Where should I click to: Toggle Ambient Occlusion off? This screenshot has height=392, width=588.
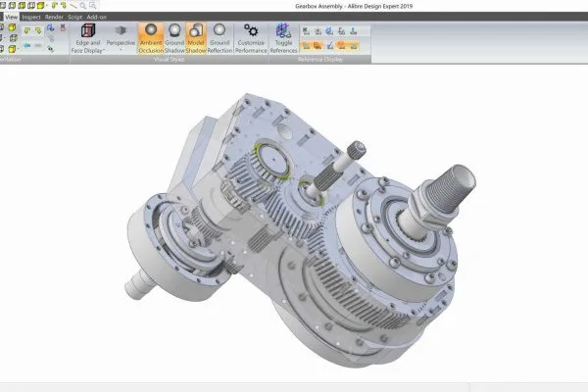coord(151,38)
